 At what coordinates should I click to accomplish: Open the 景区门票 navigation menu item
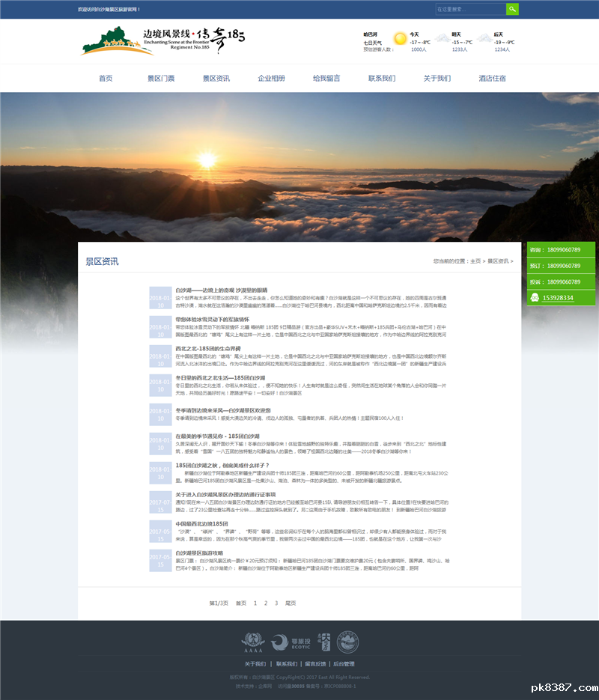[x=161, y=79]
